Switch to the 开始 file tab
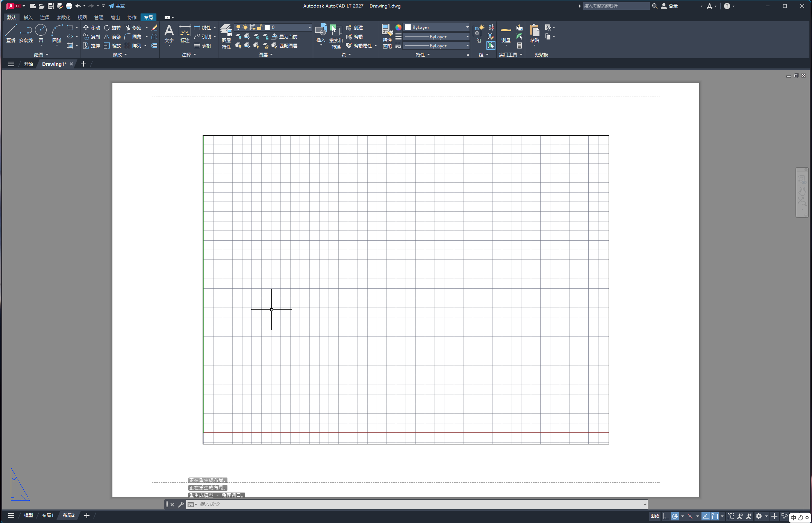Viewport: 812px width, 523px height. pyautogui.click(x=29, y=64)
